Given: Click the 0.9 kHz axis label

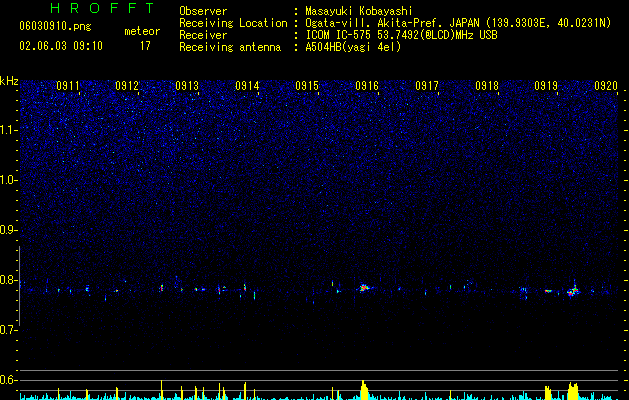Looking at the screenshot, I should pyautogui.click(x=9, y=230).
